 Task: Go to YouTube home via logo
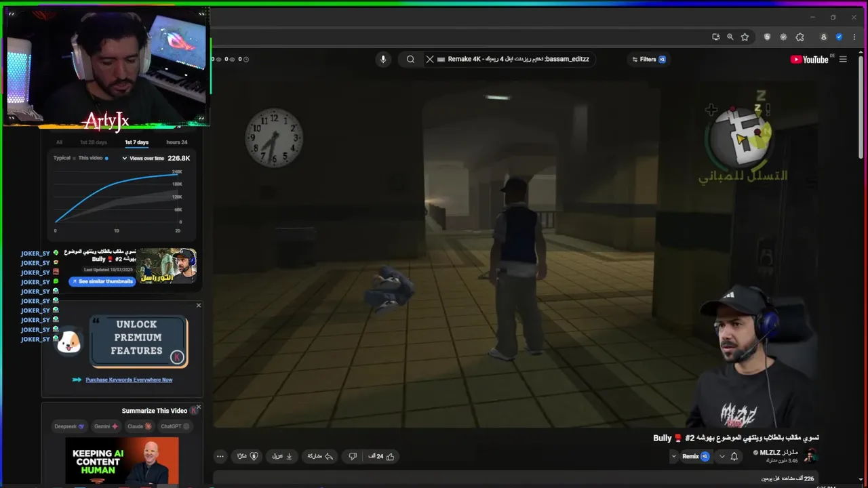pos(809,60)
